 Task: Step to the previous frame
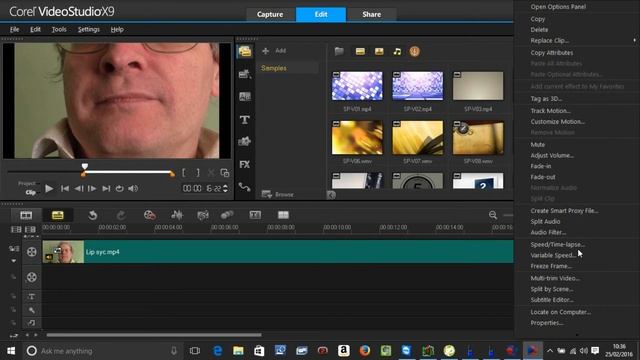[x=79, y=189]
